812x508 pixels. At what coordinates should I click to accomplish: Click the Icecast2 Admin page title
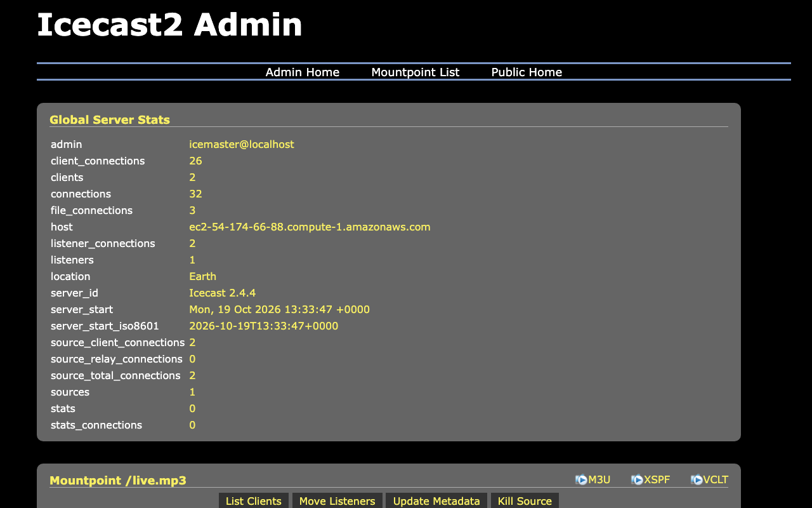click(x=169, y=25)
